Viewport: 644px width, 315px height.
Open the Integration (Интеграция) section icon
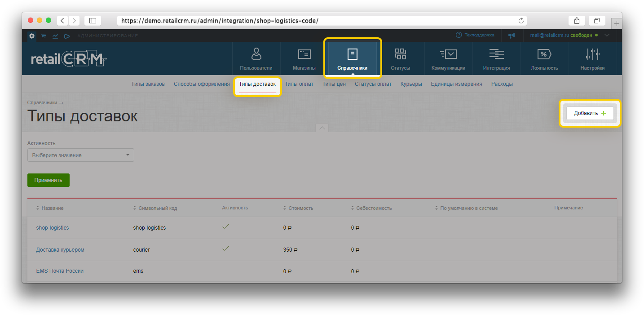[496, 55]
